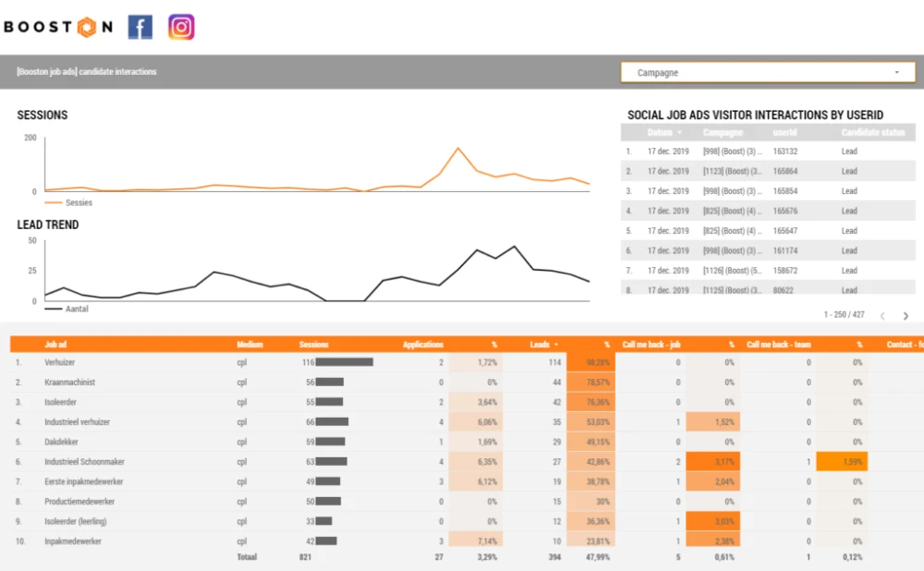Go to next page of userid table
Screen dimensions: 924x571
(x=906, y=315)
